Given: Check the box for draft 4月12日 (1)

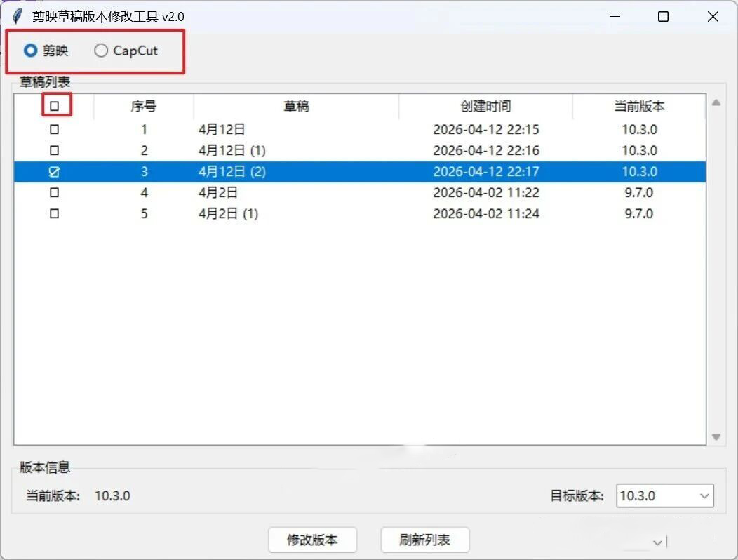Looking at the screenshot, I should pyautogui.click(x=55, y=151).
